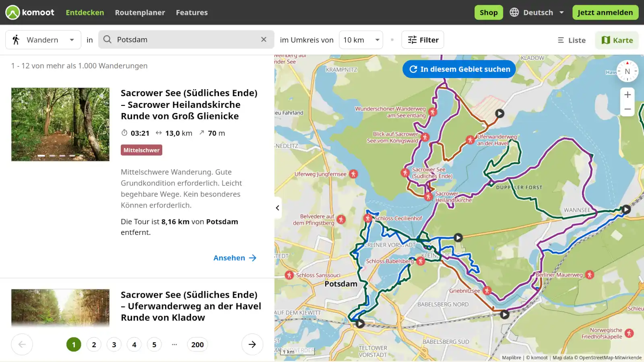
Task: Click Ansehen link for first tour
Action: tap(235, 258)
